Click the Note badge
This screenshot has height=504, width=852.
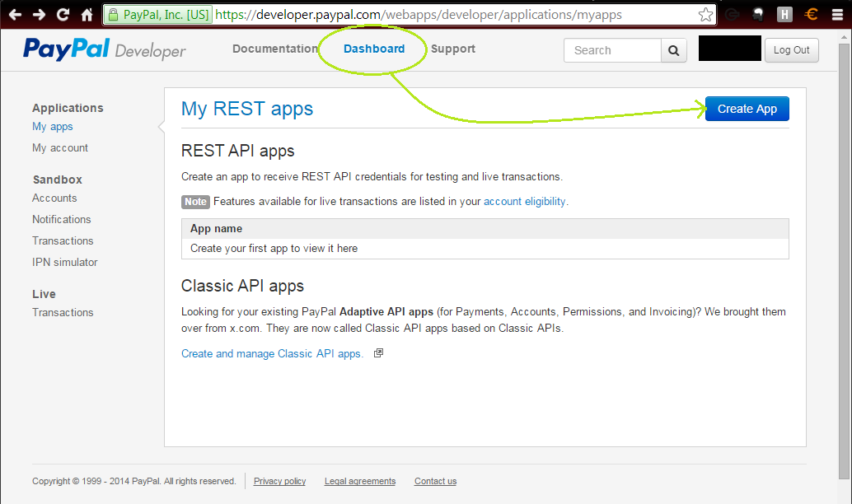pyautogui.click(x=195, y=202)
